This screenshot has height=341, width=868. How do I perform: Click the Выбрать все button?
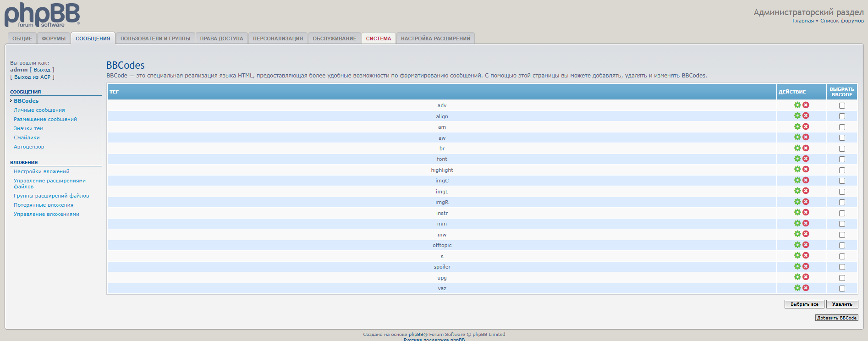click(804, 304)
